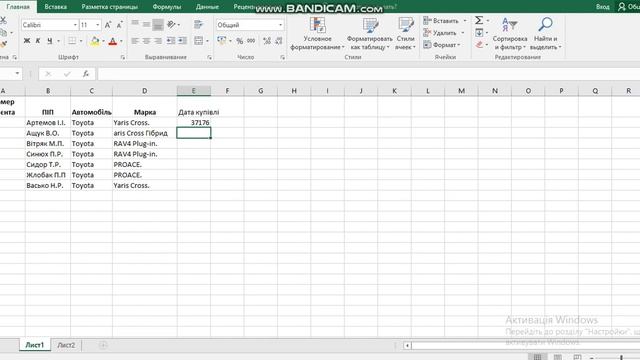Toggle bottom vertical alignment
640x360 pixels.
point(158,24)
